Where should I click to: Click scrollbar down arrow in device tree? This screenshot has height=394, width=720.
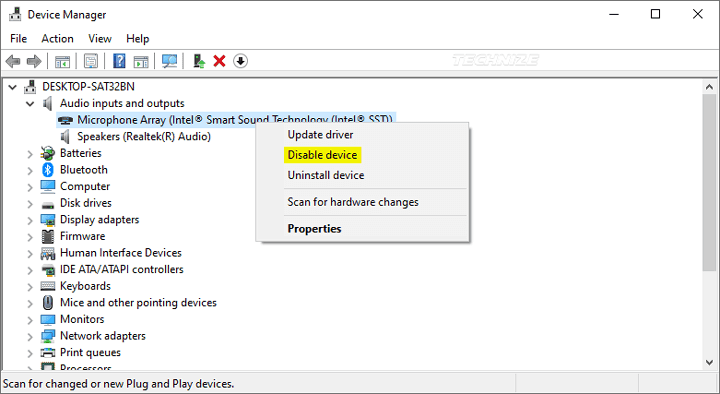pyautogui.click(x=709, y=362)
